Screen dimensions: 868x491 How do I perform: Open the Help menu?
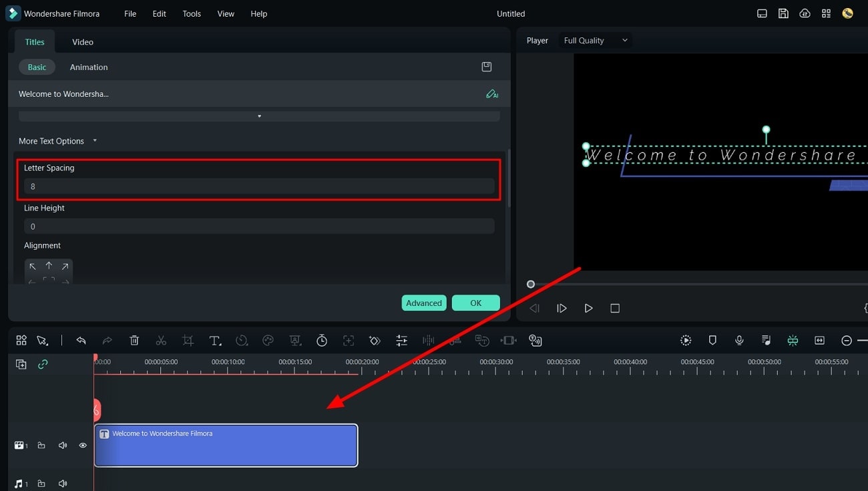(259, 13)
